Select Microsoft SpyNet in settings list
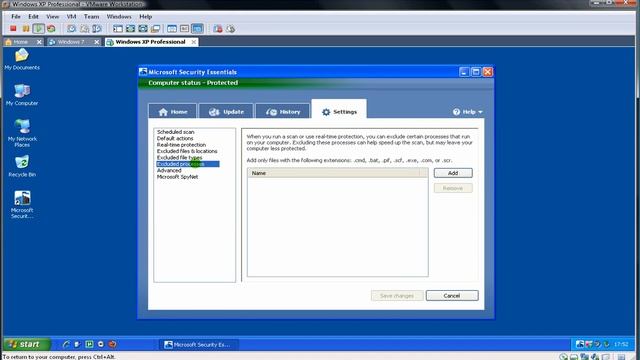640x360 pixels. point(178,177)
